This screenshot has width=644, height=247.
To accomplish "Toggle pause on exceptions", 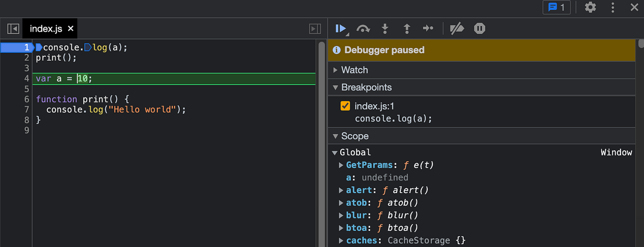I will [x=480, y=28].
